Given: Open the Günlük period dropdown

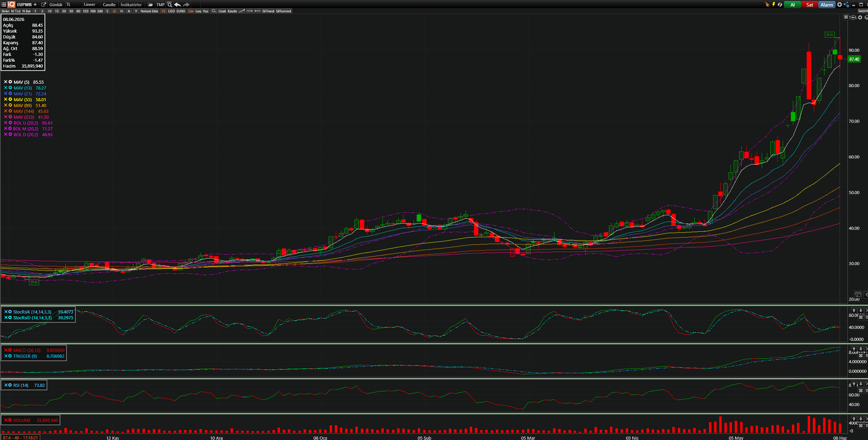Looking at the screenshot, I should pyautogui.click(x=56, y=4).
